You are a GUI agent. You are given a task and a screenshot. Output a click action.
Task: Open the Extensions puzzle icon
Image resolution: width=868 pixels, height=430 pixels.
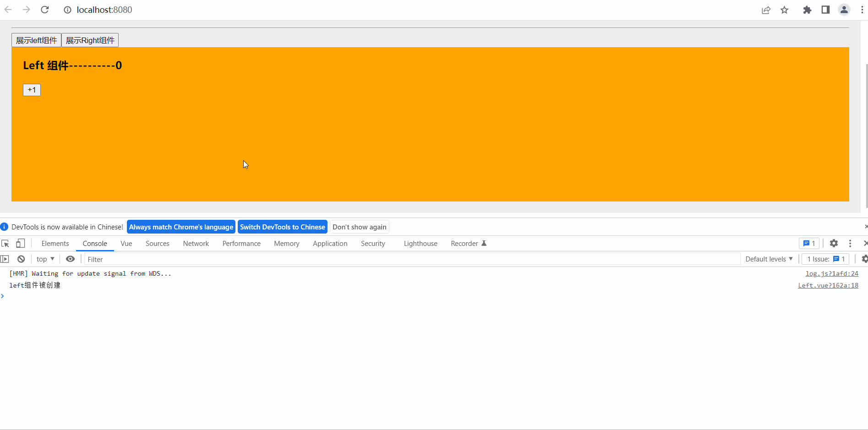click(807, 10)
